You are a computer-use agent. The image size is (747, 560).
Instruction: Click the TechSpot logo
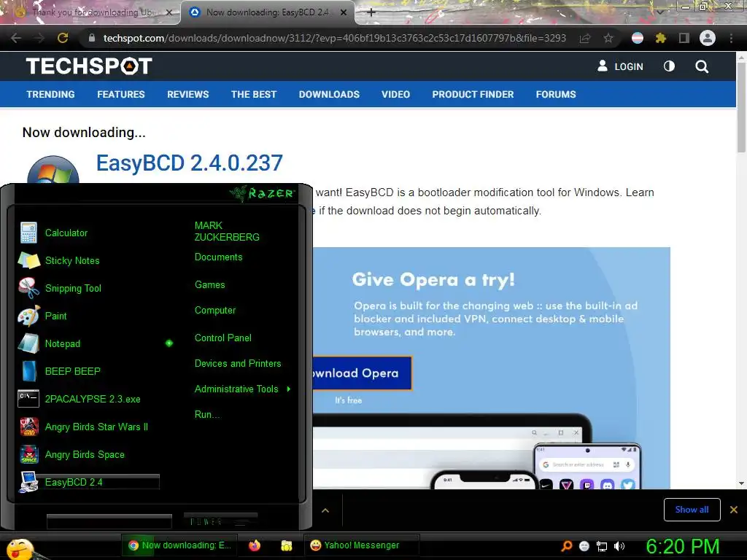click(89, 66)
